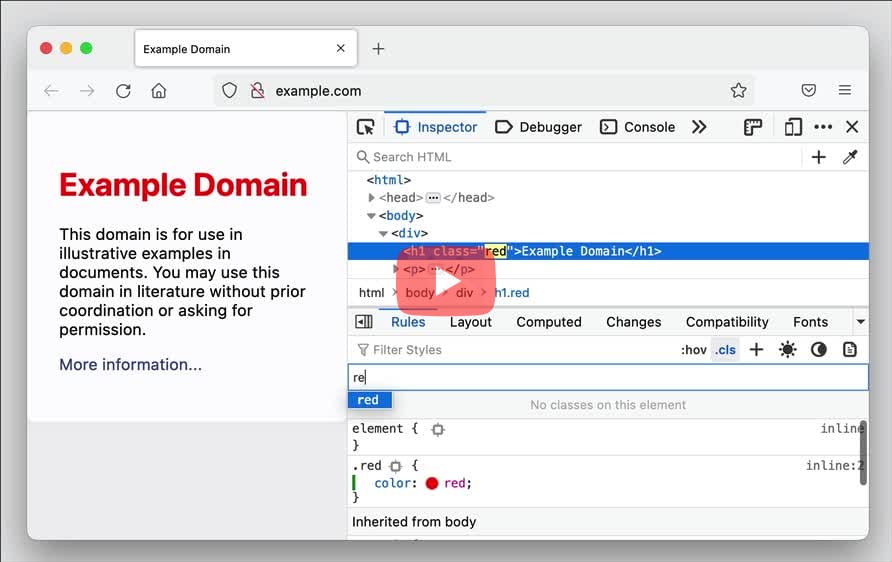Viewport: 892px width, 562px height.
Task: Bookmark this page with star
Action: tap(738, 90)
